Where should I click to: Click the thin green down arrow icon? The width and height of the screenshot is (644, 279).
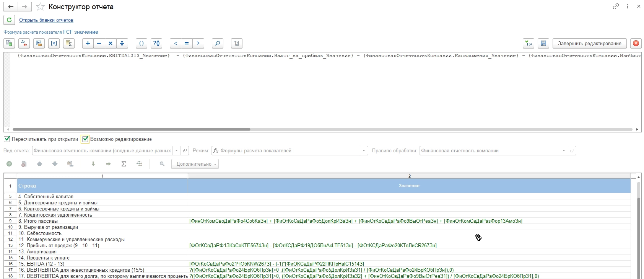click(93, 164)
